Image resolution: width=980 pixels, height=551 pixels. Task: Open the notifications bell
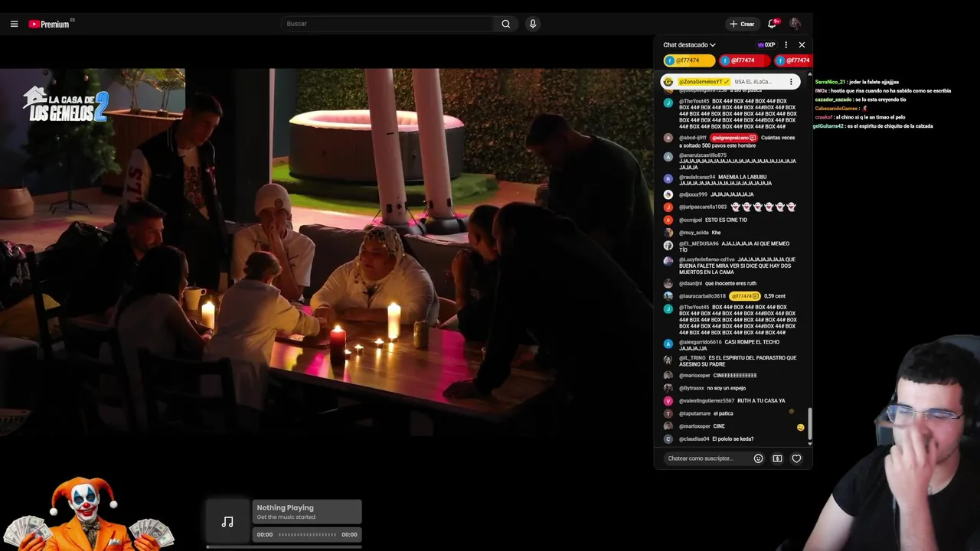pos(773,24)
